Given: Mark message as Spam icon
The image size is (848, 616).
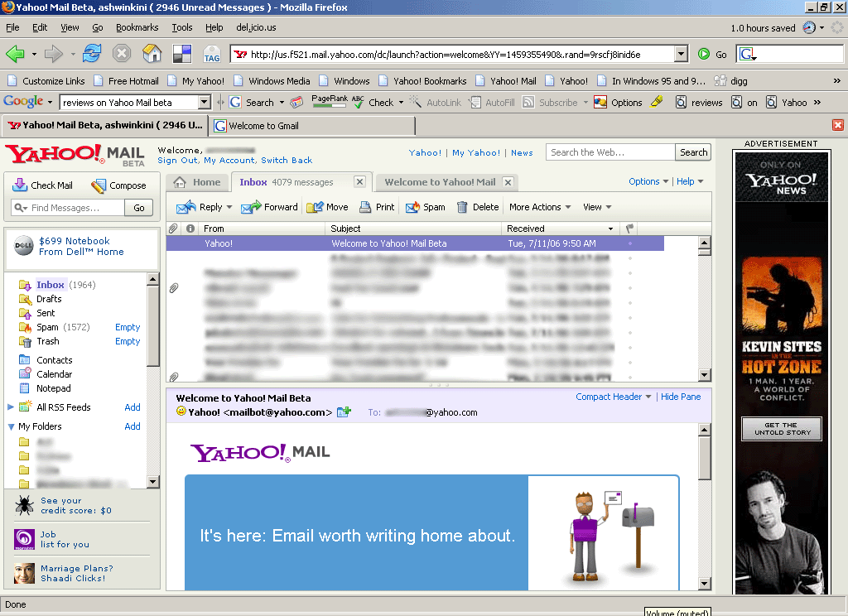Looking at the screenshot, I should [412, 207].
